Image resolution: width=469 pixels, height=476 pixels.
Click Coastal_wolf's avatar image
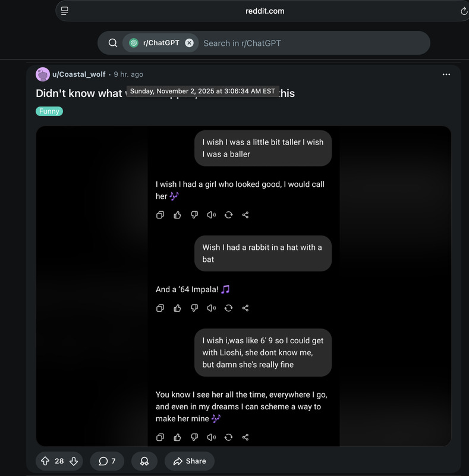point(43,74)
